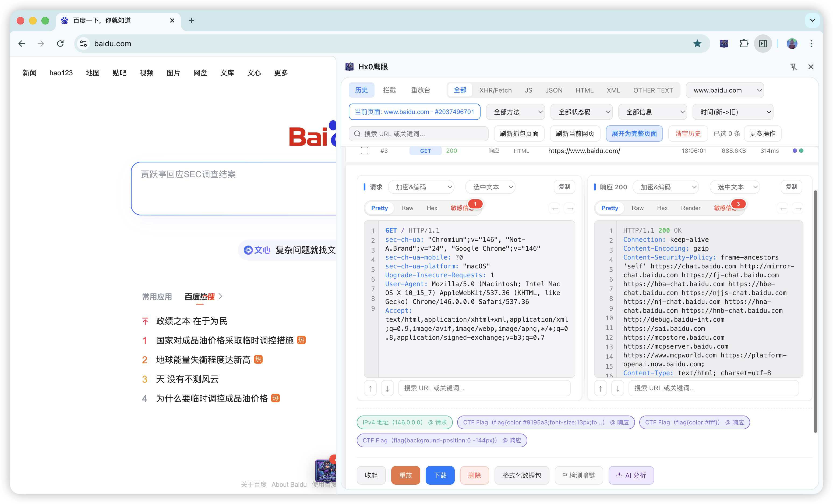Switch to the 拦截 tab
This screenshot has height=504, width=833.
[x=389, y=90]
